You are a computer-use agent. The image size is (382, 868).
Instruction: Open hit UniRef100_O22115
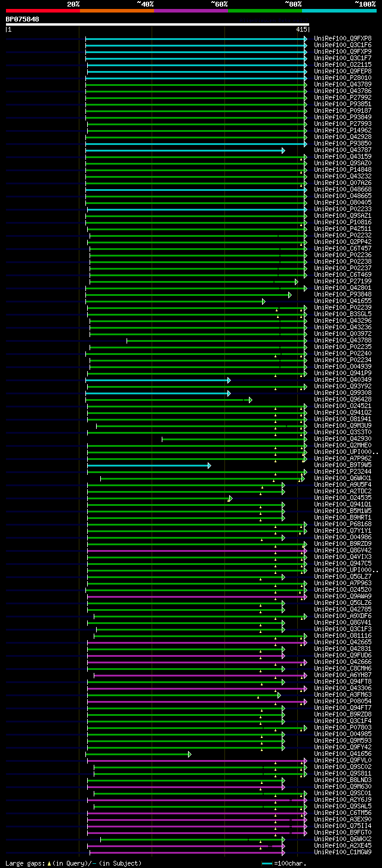(343, 64)
